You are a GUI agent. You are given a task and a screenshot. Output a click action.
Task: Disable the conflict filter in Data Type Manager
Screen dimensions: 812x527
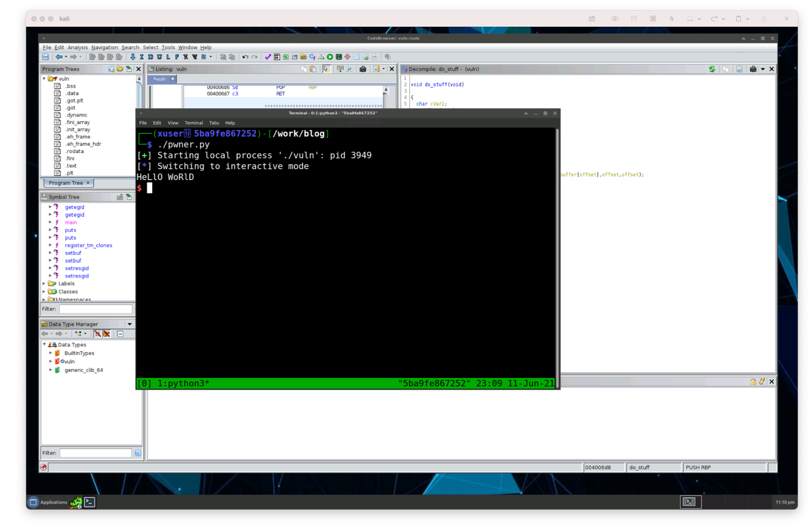click(106, 334)
